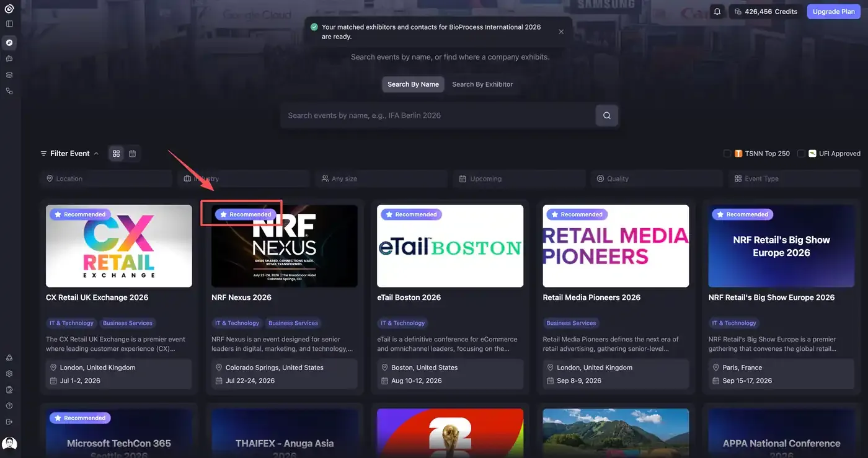Click Recommended badge on Microsoft TechCon 365

tap(79, 418)
